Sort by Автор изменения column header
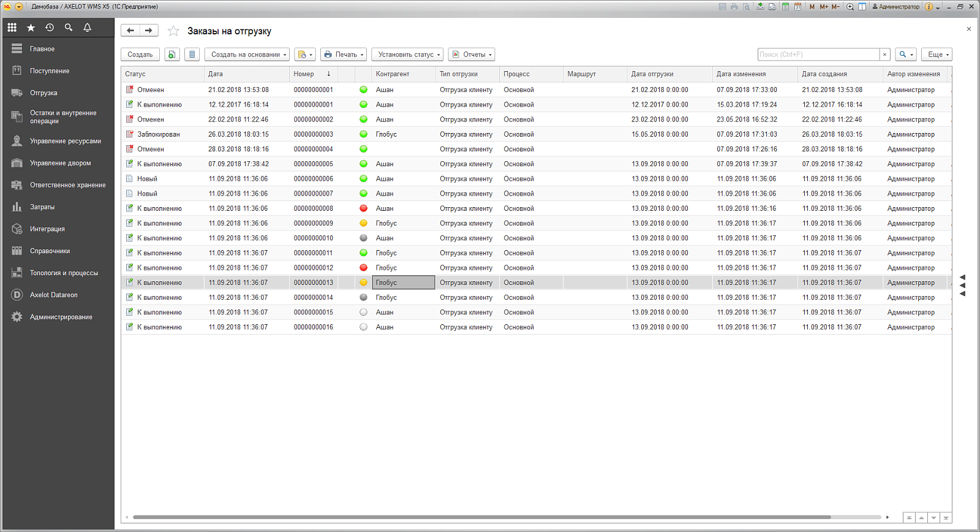The height and width of the screenshot is (532, 980). point(915,74)
